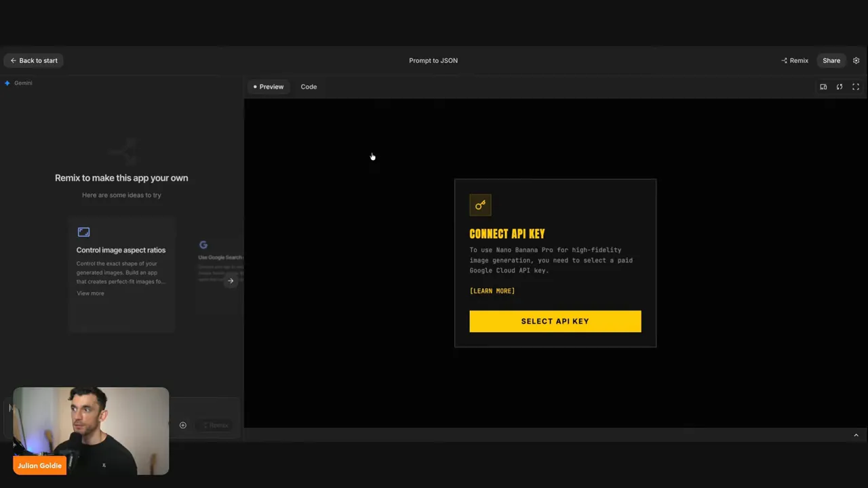Click the Connect API Key heading
This screenshot has width=868, height=488.
pos(507,234)
